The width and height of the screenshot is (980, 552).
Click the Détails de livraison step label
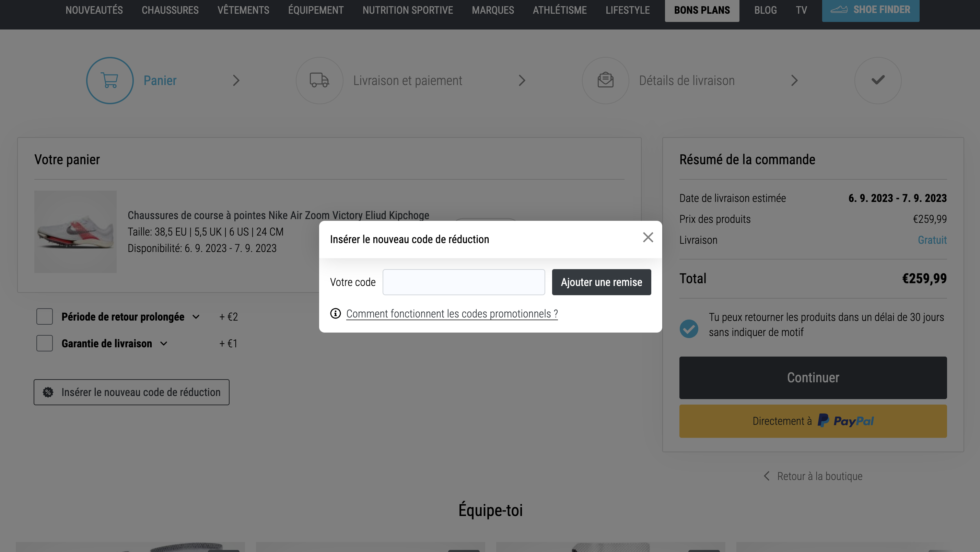tap(687, 80)
